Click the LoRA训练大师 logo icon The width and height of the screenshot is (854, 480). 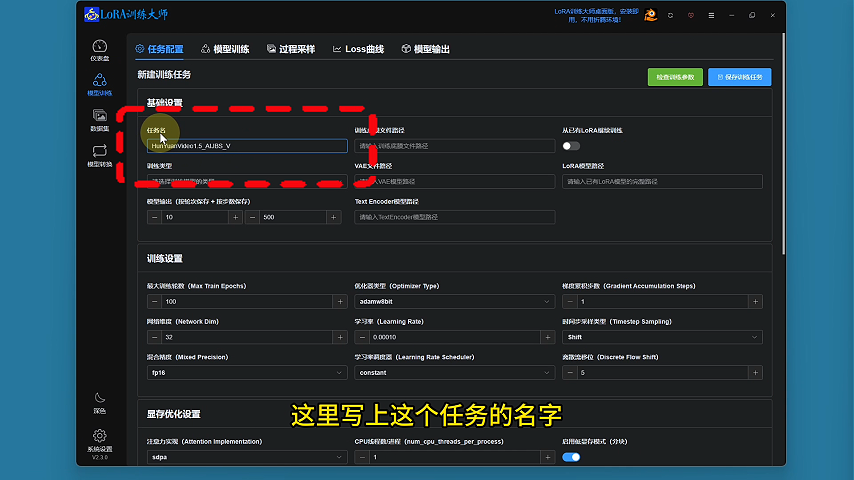tap(92, 14)
